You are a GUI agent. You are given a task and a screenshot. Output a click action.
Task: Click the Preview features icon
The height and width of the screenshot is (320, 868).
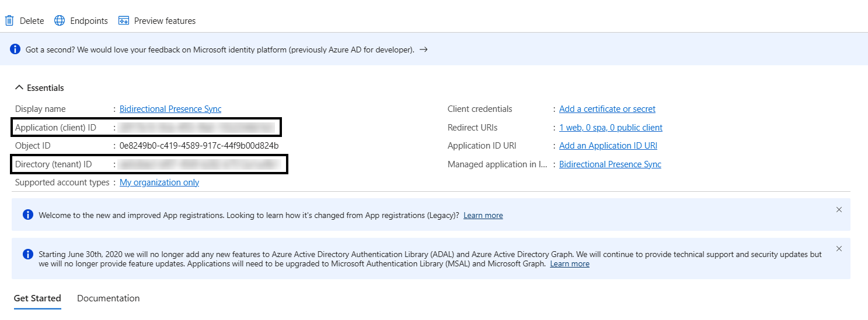(x=123, y=21)
